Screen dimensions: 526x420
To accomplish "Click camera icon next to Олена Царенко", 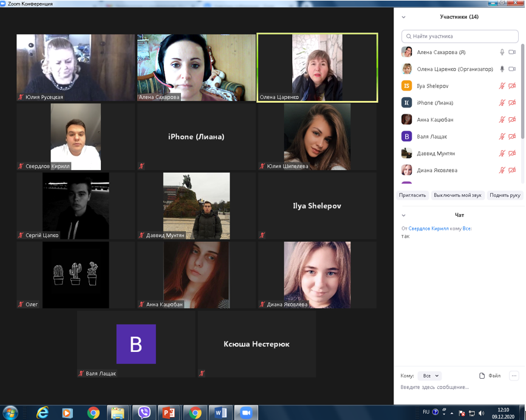I will pos(512,69).
